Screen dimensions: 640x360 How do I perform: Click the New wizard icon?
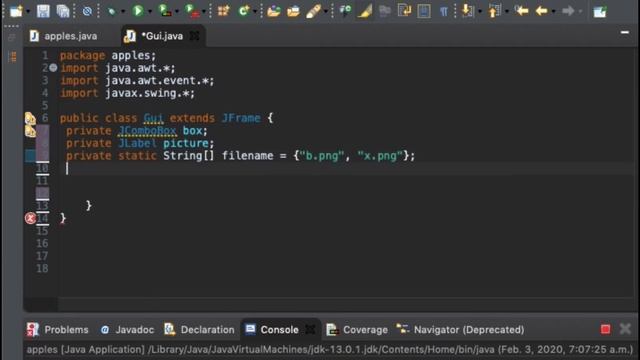point(16,11)
